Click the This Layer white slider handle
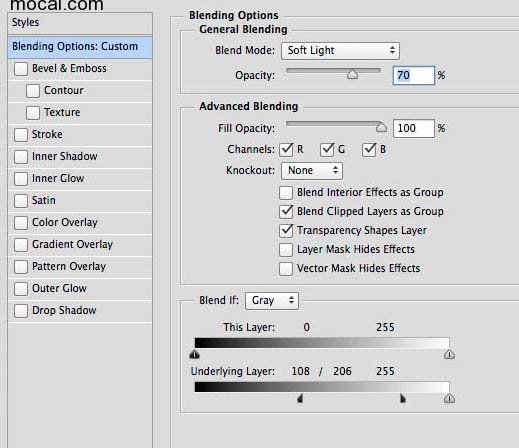 pos(449,354)
